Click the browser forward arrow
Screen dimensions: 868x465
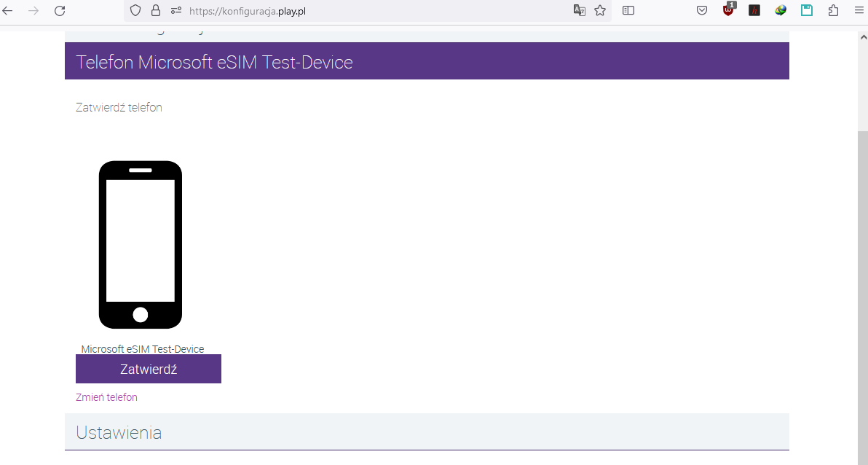click(33, 10)
